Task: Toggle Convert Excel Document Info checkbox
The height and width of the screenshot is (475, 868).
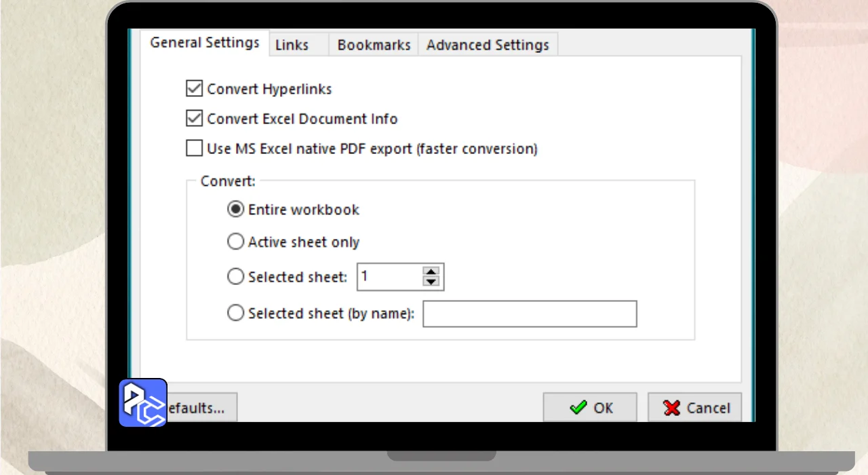Action: [x=195, y=119]
